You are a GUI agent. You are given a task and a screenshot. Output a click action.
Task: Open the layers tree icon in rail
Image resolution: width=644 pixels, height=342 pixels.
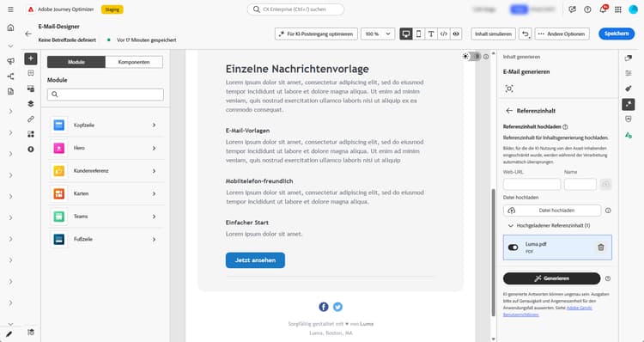(31, 104)
